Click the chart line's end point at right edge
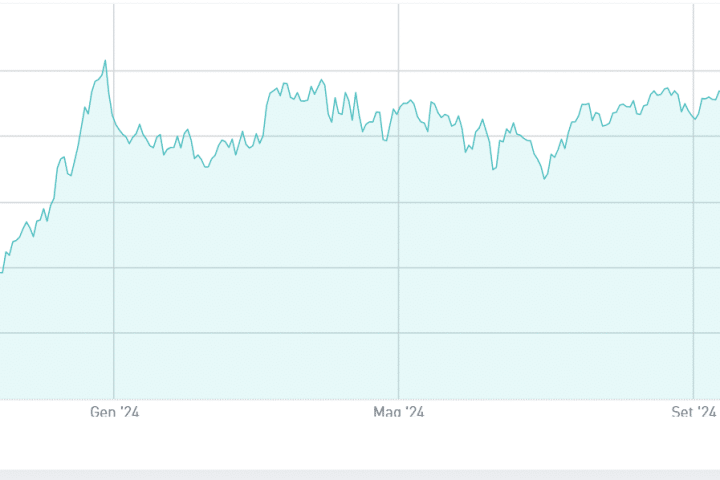This screenshot has height=480, width=720. click(718, 92)
